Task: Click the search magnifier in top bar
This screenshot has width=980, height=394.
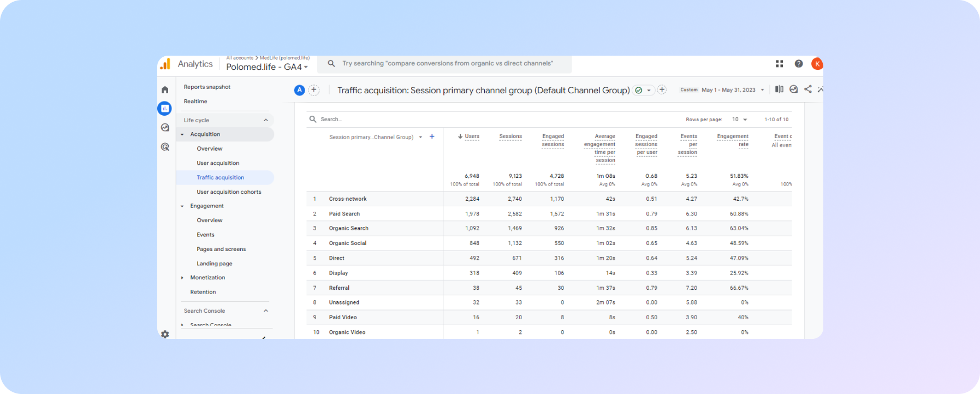Action: pyautogui.click(x=331, y=63)
